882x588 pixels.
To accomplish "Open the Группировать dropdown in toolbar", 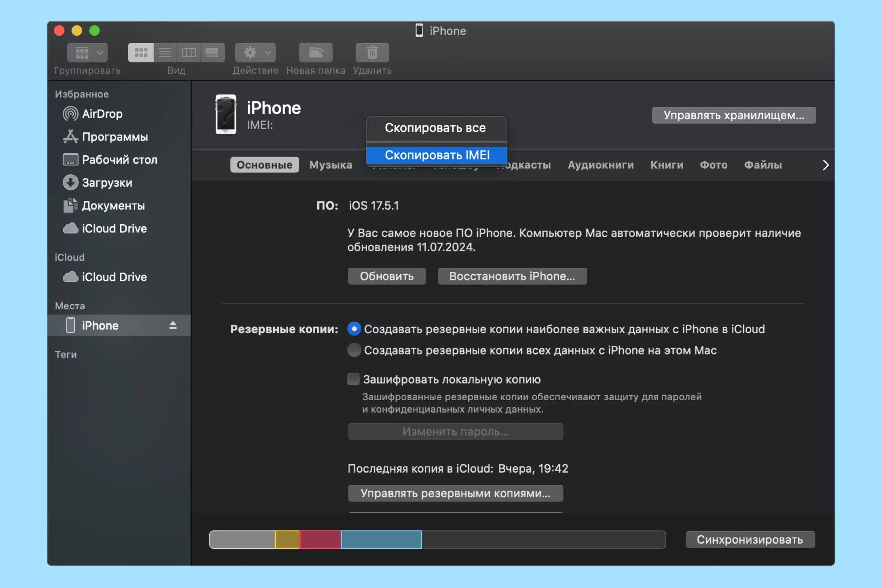I will [x=88, y=52].
